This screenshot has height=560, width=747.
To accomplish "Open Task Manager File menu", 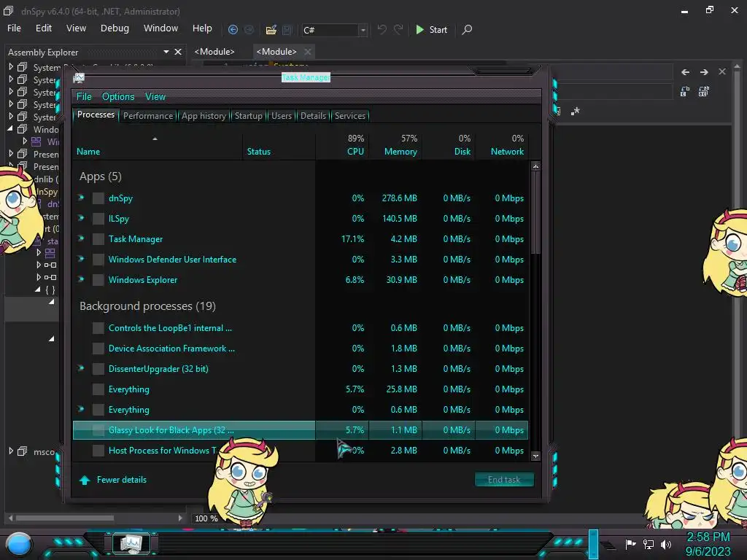I will click(84, 97).
